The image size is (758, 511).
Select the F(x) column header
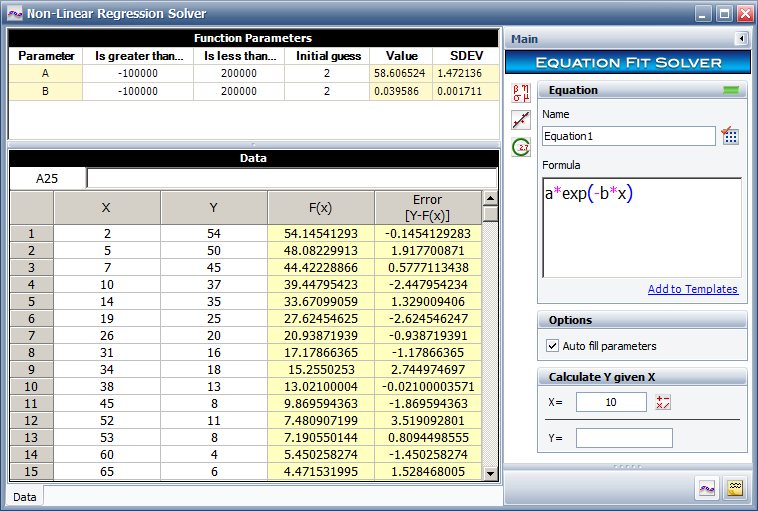pyautogui.click(x=321, y=208)
